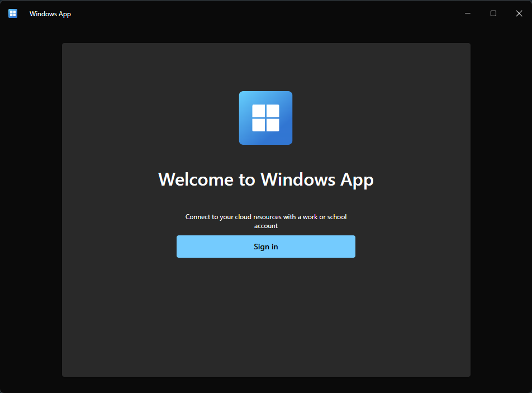The height and width of the screenshot is (393, 532).
Task: Click the small Windows App icon in title bar
Action: point(13,13)
